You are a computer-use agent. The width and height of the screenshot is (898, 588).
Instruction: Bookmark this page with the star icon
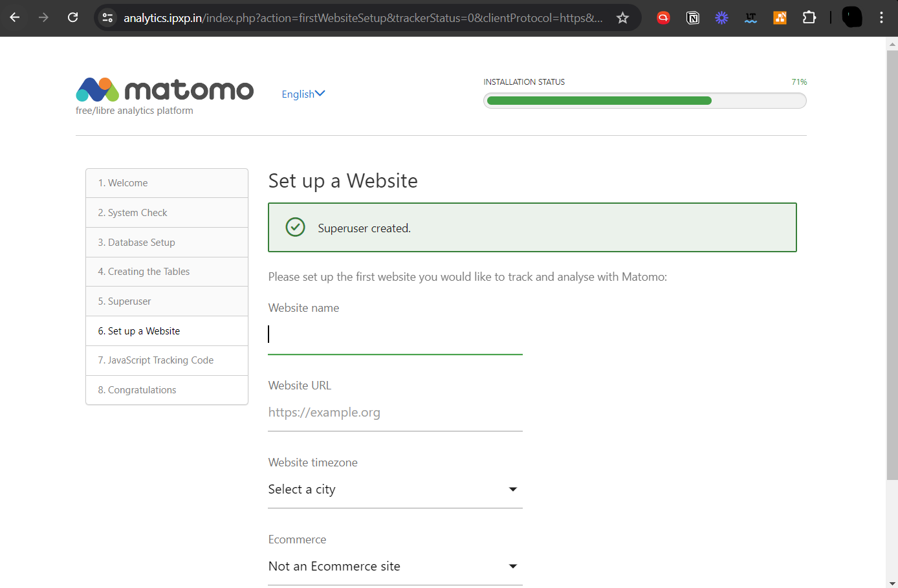pos(622,17)
